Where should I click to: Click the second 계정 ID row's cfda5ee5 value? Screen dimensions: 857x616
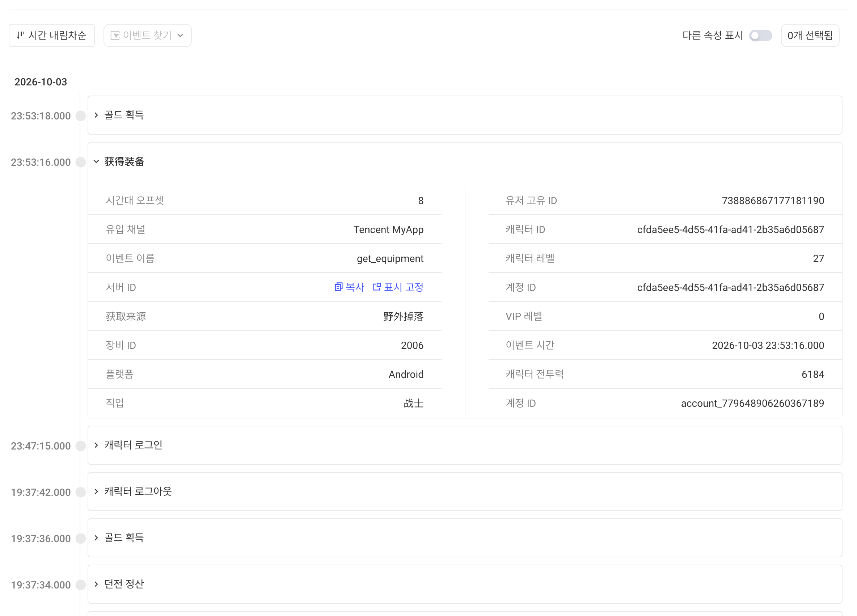pyautogui.click(x=730, y=288)
